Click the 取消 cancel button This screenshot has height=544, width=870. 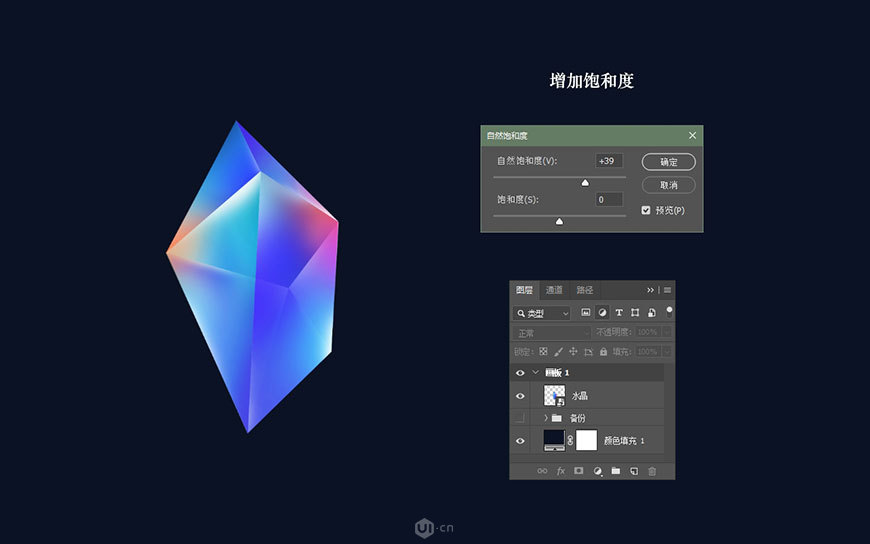coord(668,185)
